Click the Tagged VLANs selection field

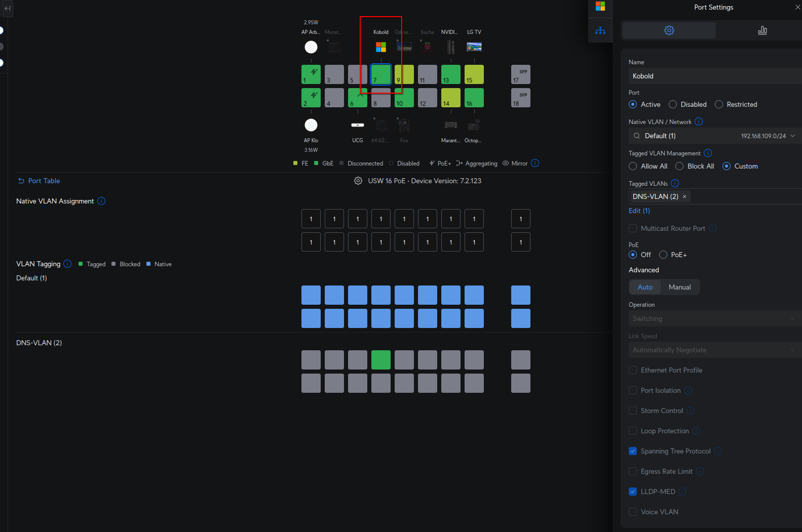(715, 196)
